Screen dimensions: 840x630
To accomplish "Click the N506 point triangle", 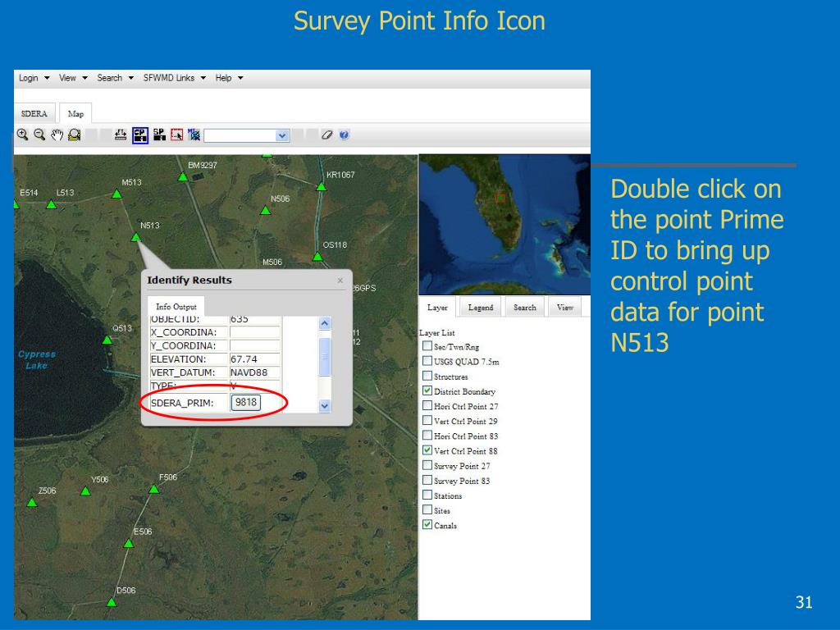I will (x=265, y=211).
